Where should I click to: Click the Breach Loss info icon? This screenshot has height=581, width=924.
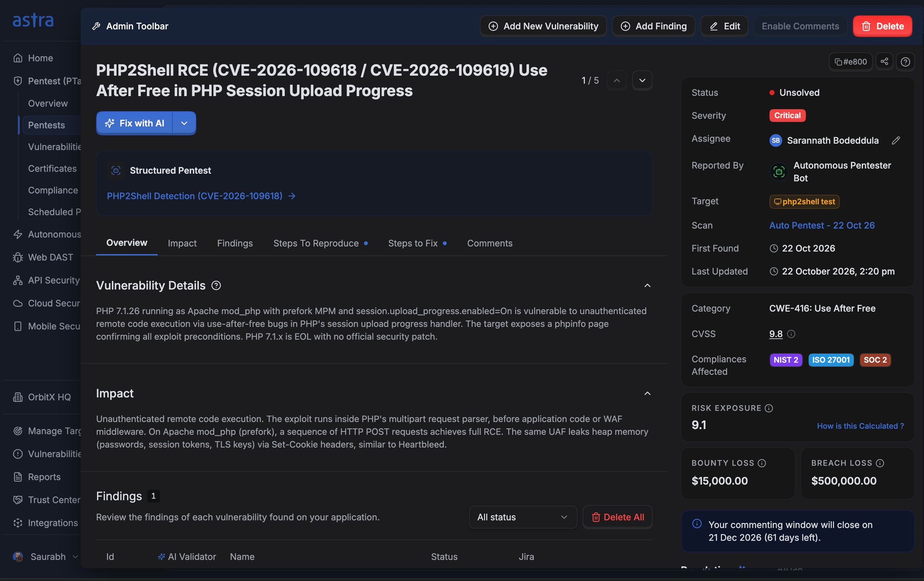click(x=880, y=463)
